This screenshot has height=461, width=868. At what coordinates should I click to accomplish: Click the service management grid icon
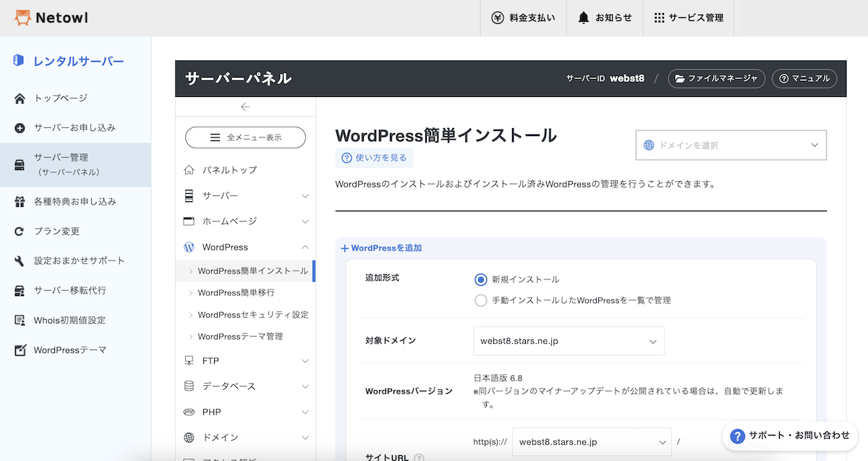[659, 18]
